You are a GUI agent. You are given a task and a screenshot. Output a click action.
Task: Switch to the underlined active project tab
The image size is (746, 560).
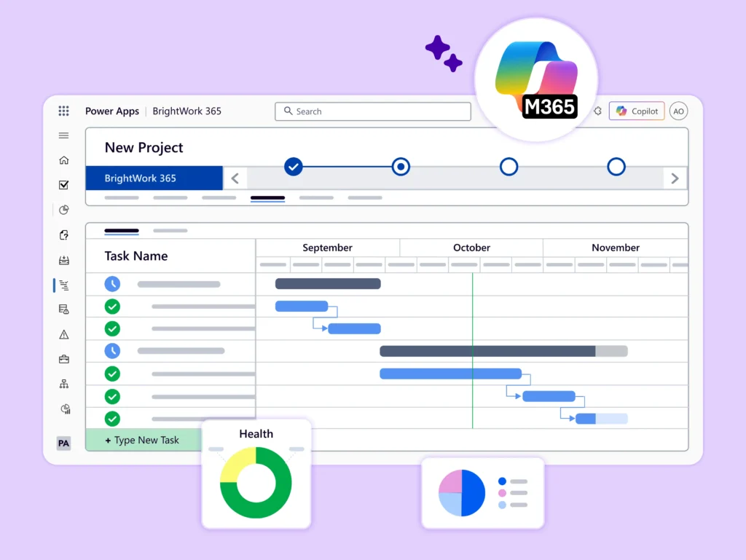tap(267, 197)
